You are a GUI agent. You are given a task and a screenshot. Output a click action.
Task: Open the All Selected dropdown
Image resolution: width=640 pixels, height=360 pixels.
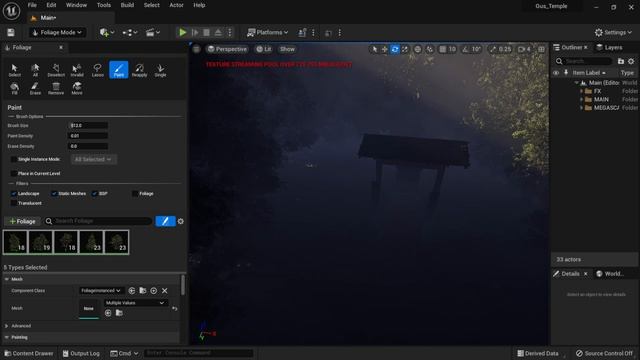point(93,159)
